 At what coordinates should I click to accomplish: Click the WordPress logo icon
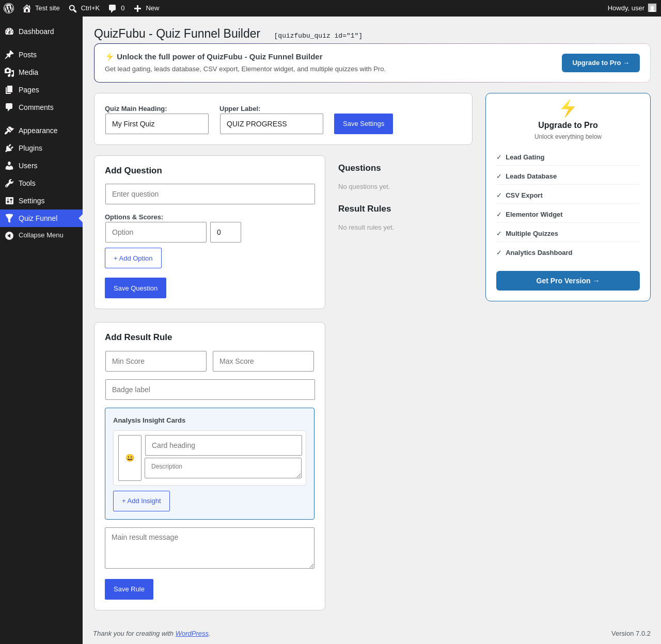point(9,8)
